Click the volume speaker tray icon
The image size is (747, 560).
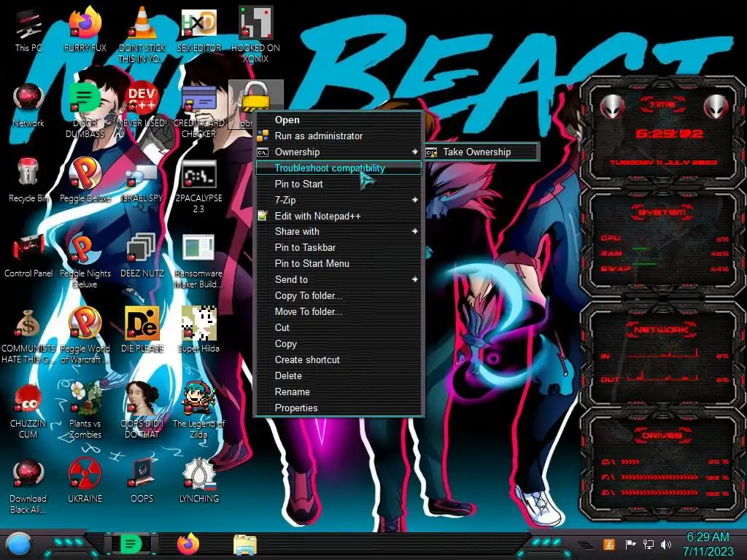point(666,544)
